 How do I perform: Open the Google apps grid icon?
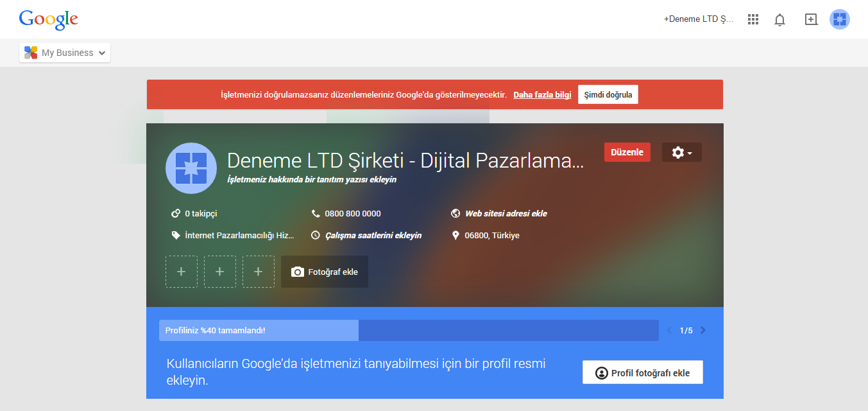[753, 19]
